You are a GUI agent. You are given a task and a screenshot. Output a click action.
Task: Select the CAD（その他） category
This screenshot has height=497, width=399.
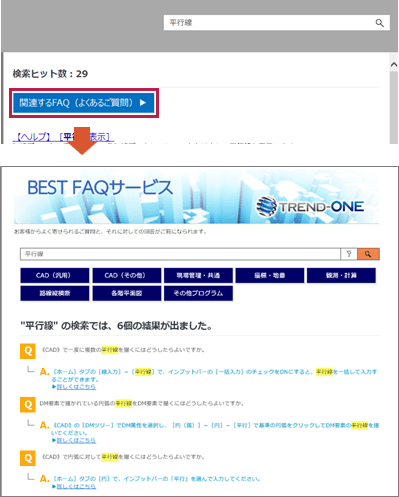click(127, 275)
